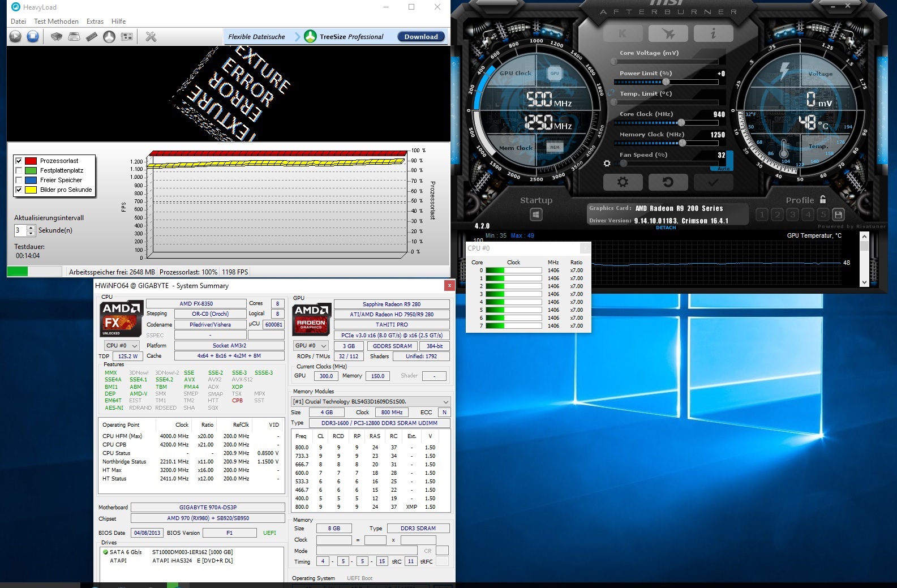The height and width of the screenshot is (588, 897).
Task: Click the HeavyLoad application icon in the title bar
Action: pyautogui.click(x=15, y=7)
